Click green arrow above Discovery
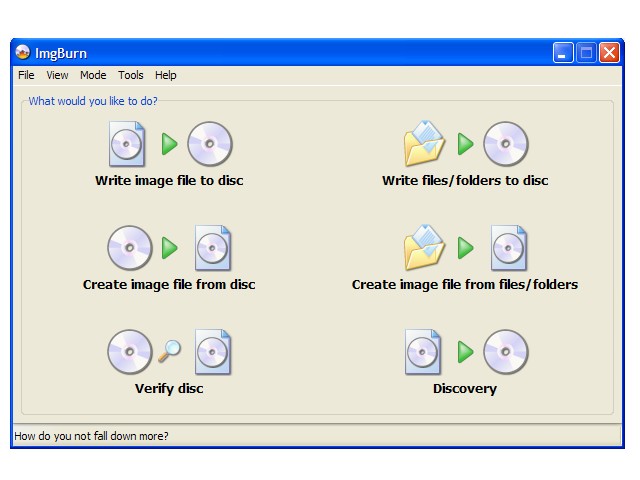Image resolution: width=640 pixels, height=480 pixels. tap(465, 352)
